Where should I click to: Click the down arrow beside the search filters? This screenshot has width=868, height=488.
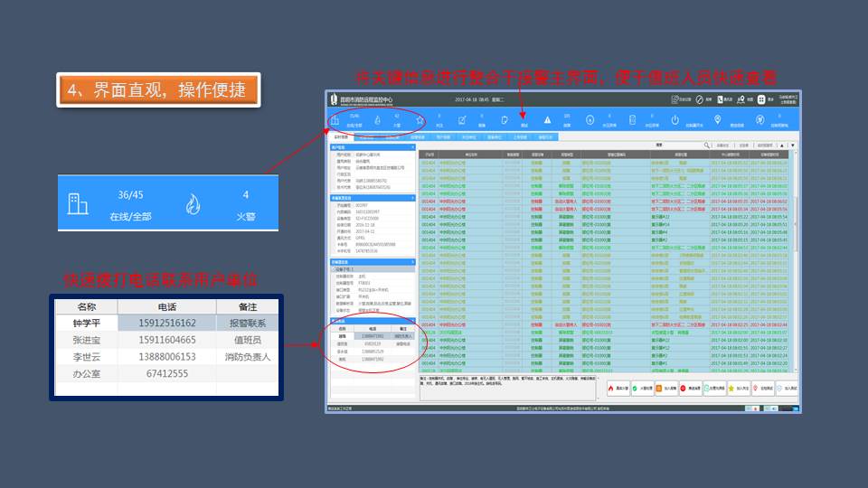(x=793, y=145)
